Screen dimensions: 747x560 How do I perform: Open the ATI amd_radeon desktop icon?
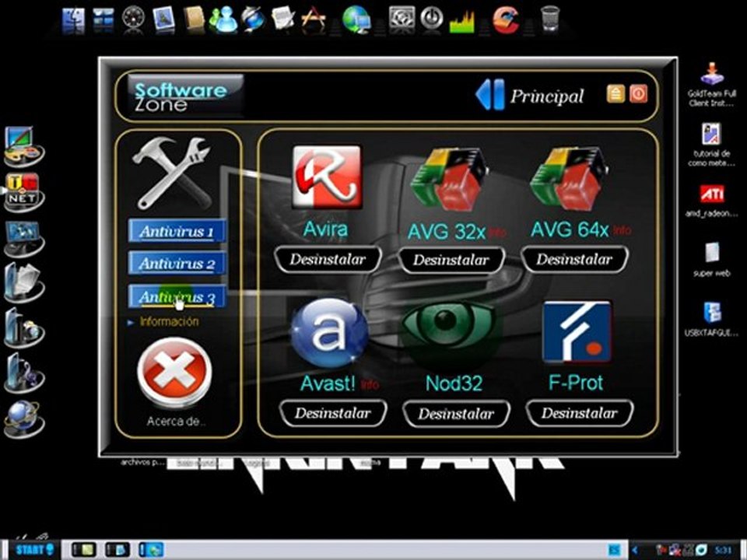pyautogui.click(x=712, y=201)
